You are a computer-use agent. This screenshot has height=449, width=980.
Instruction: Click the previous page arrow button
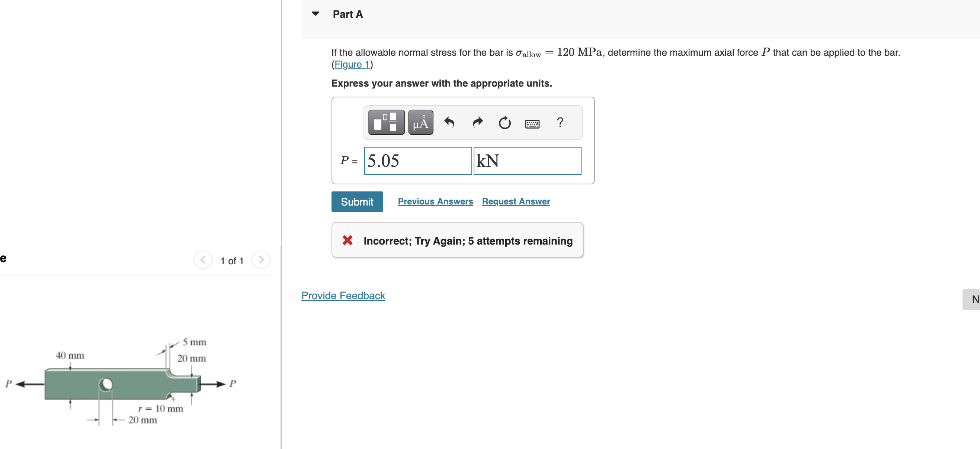click(x=204, y=259)
